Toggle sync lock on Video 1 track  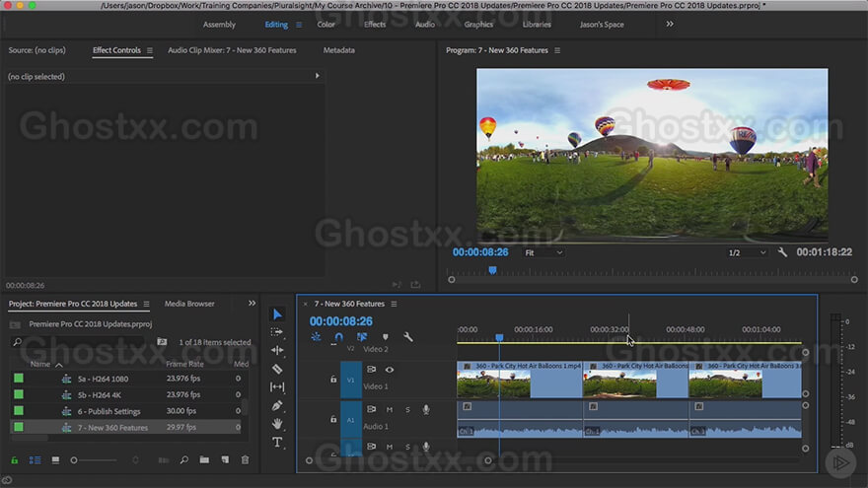point(371,370)
